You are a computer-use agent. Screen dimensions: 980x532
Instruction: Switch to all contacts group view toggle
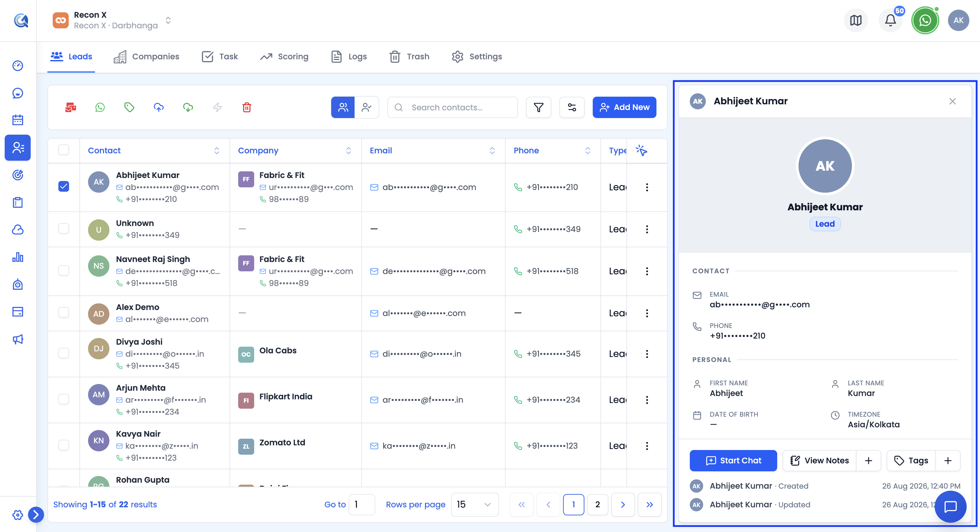click(x=343, y=108)
